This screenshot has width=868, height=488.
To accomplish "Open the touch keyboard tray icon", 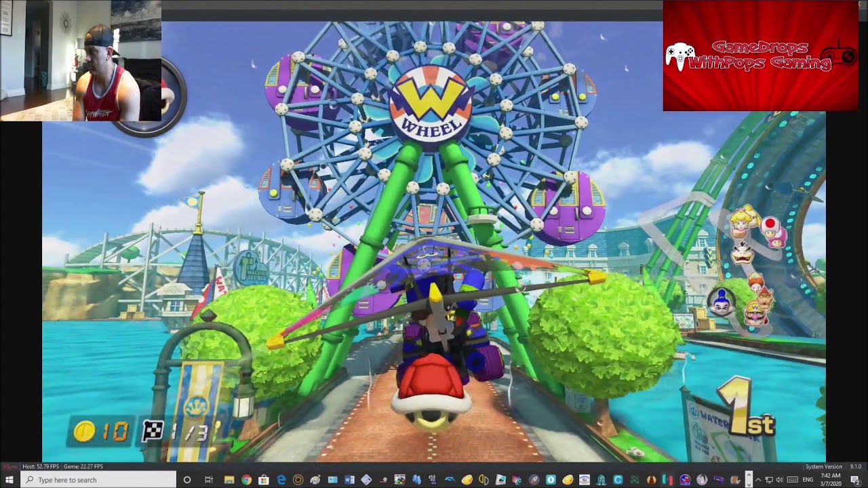I will tap(793, 480).
